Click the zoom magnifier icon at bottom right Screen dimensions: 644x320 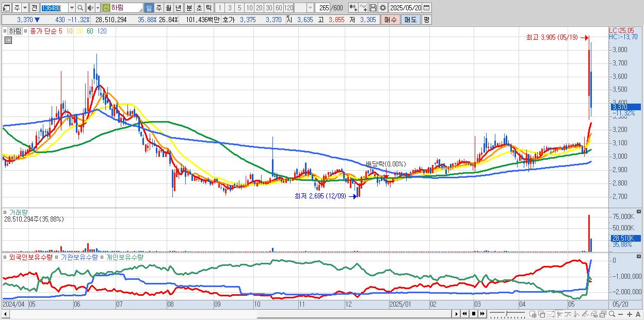[612, 313]
